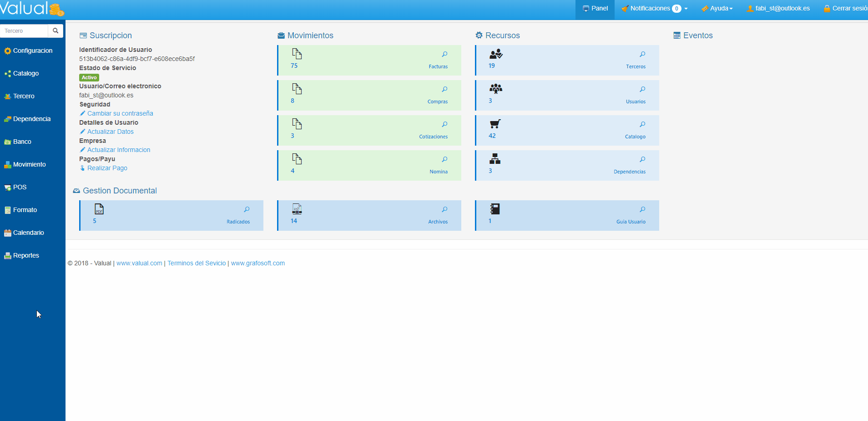Select Reportes from the sidebar

pyautogui.click(x=26, y=255)
